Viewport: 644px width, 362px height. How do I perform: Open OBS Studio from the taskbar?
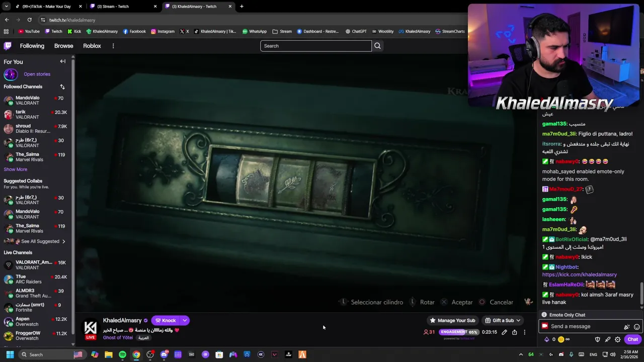pyautogui.click(x=150, y=354)
